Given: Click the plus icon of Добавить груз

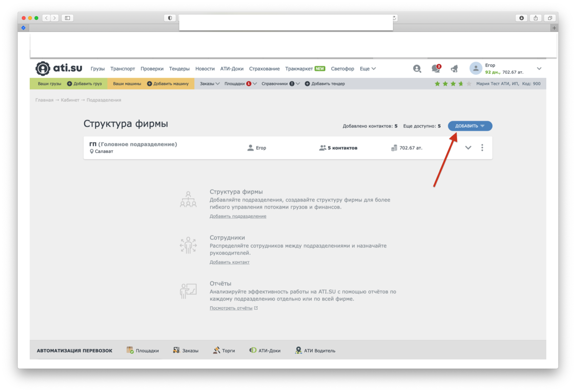Looking at the screenshot, I should (69, 84).
